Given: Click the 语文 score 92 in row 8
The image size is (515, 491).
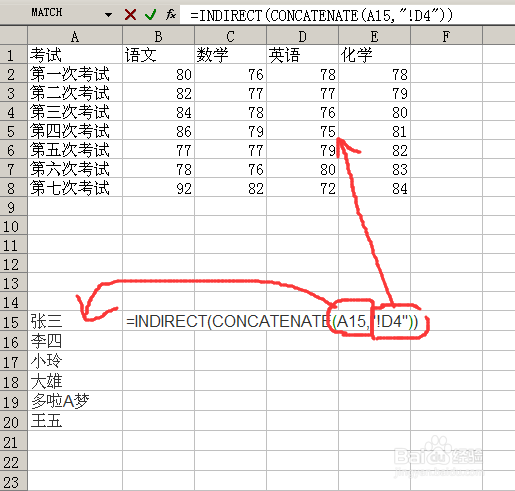Looking at the screenshot, I should coord(159,187).
